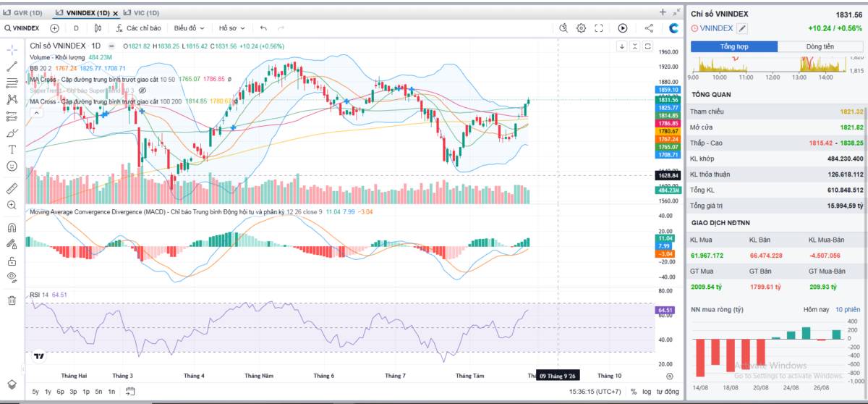Select the ruler measure tool

click(12, 188)
